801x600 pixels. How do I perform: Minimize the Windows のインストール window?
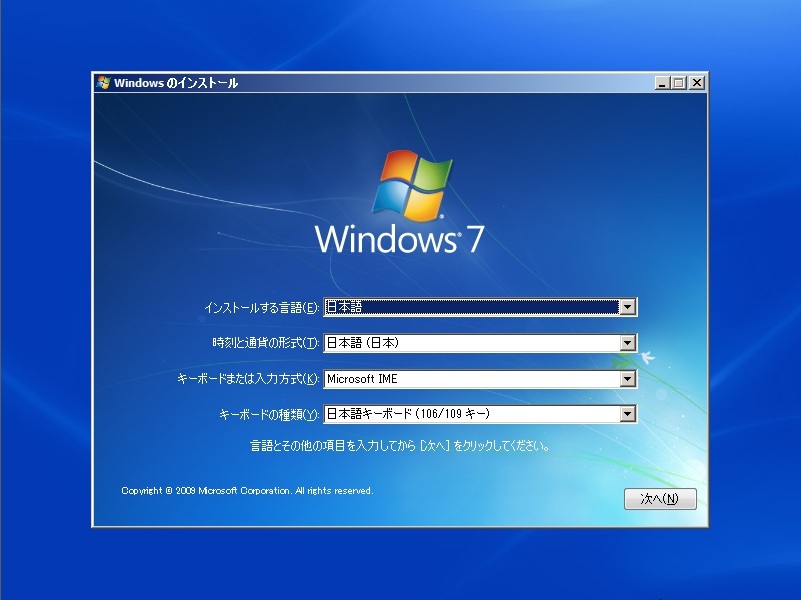(662, 83)
